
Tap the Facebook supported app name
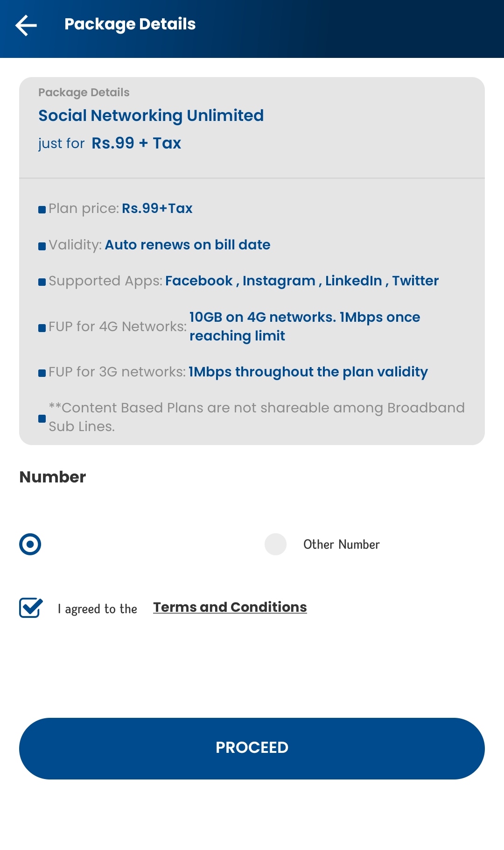[199, 281]
